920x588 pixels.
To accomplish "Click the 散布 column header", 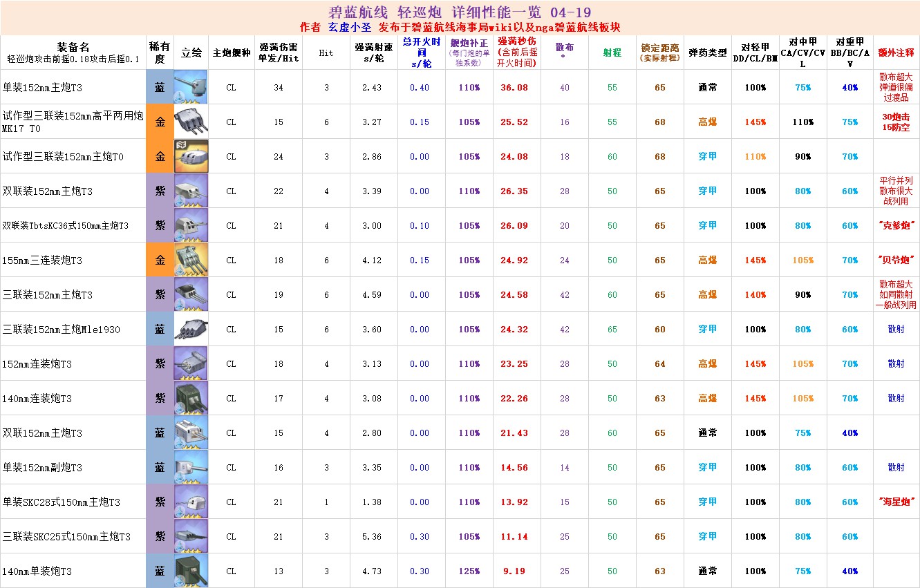I will tap(565, 51).
